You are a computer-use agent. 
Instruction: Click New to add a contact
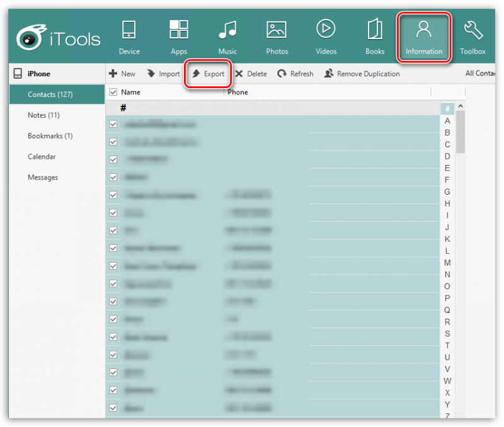(122, 74)
